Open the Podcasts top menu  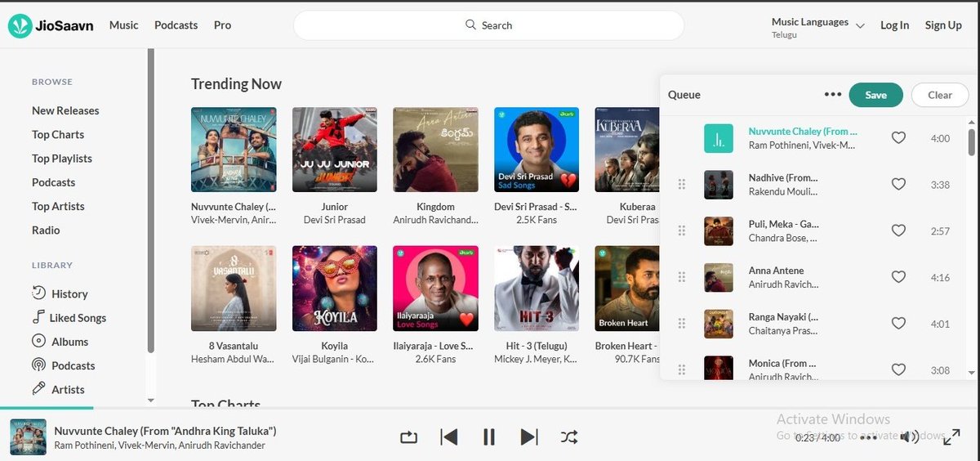pos(176,25)
